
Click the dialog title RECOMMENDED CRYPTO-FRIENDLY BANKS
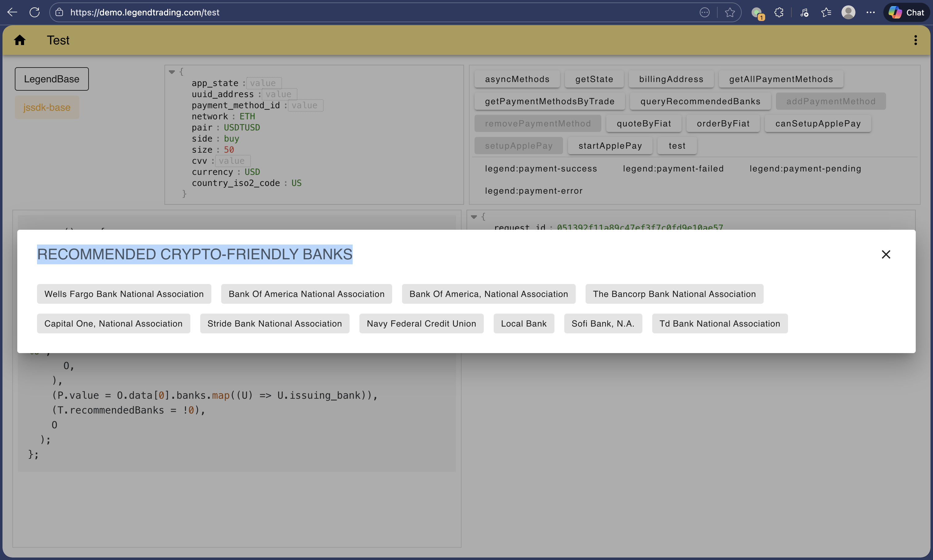(x=195, y=254)
